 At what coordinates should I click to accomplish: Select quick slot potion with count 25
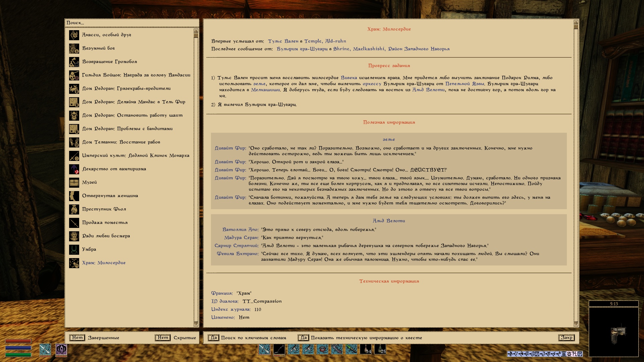point(380,349)
